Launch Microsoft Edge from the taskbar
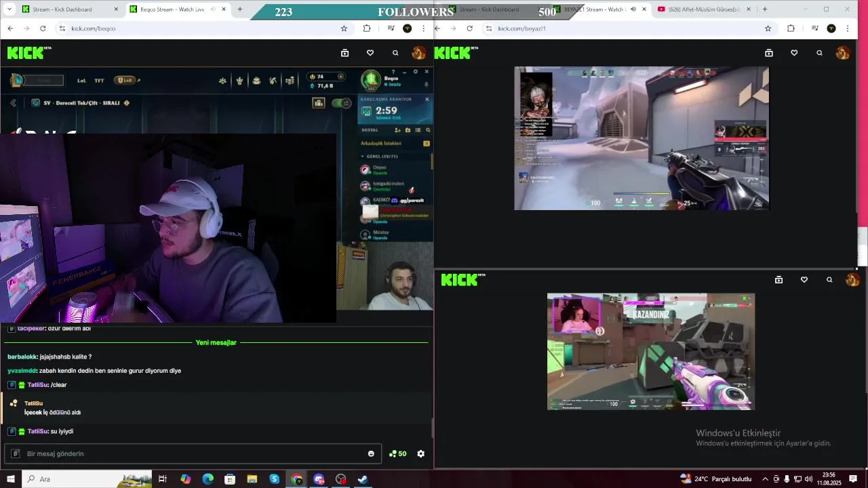This screenshot has height=488, width=868. pyautogui.click(x=208, y=479)
